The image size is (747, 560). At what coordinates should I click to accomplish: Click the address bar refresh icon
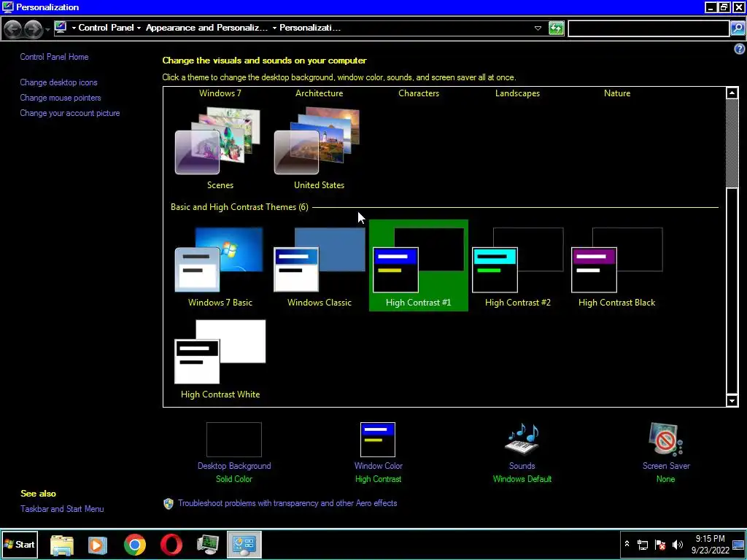pyautogui.click(x=556, y=28)
